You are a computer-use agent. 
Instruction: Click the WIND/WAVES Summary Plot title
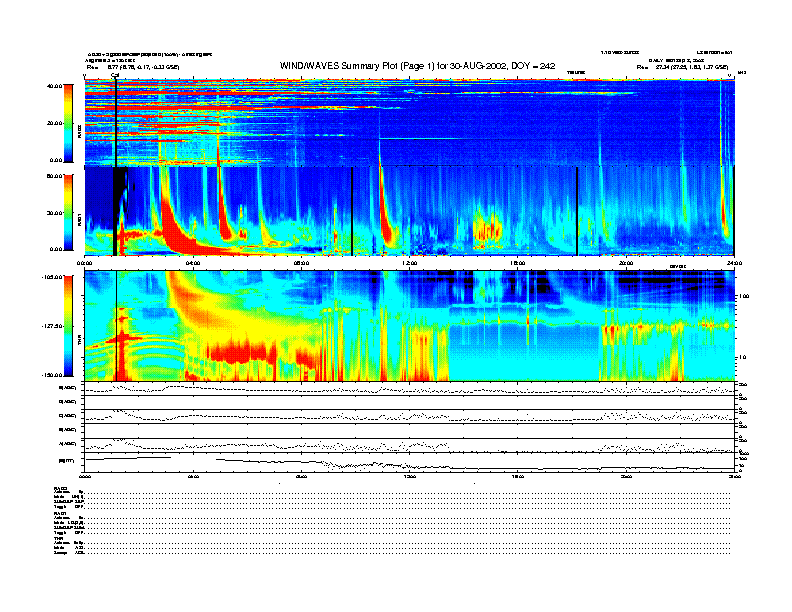pyautogui.click(x=417, y=66)
